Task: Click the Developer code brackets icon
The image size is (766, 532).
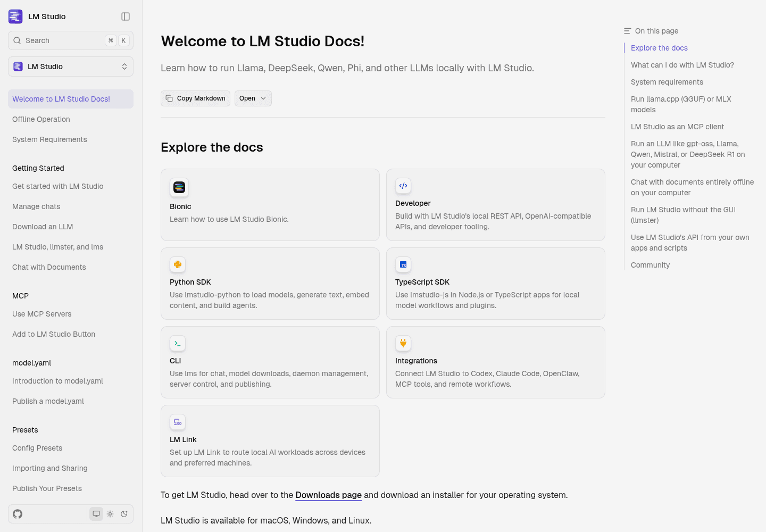Action: pyautogui.click(x=403, y=186)
